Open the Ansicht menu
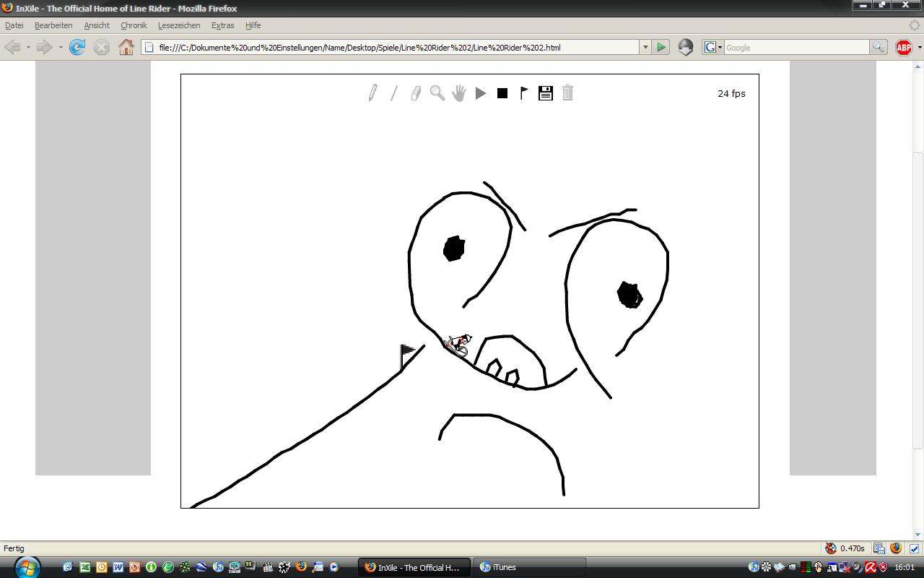 (x=97, y=25)
